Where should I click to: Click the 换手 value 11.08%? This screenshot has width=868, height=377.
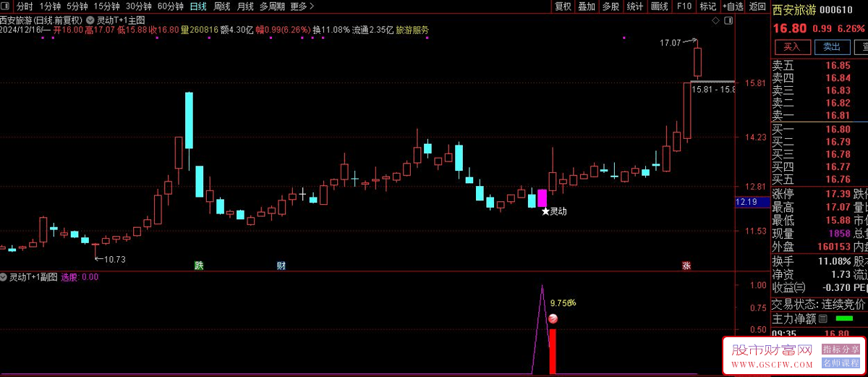click(835, 261)
